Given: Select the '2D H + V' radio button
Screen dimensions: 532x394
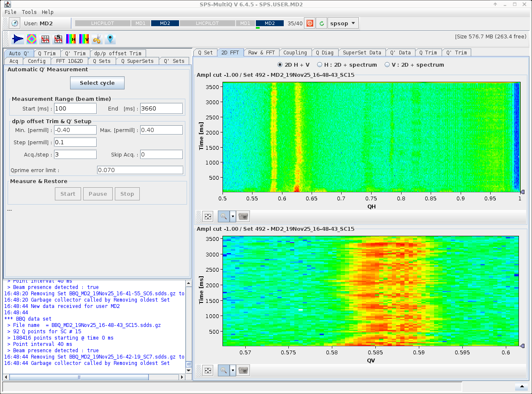Looking at the screenshot, I should click(280, 65).
